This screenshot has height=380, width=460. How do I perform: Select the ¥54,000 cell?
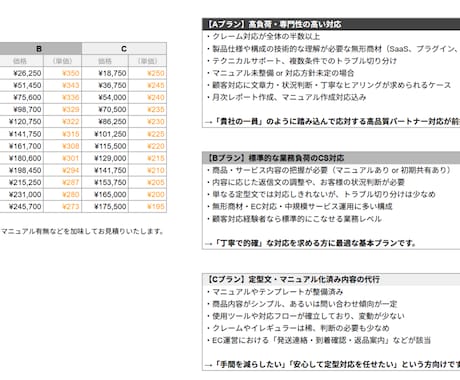point(105,97)
